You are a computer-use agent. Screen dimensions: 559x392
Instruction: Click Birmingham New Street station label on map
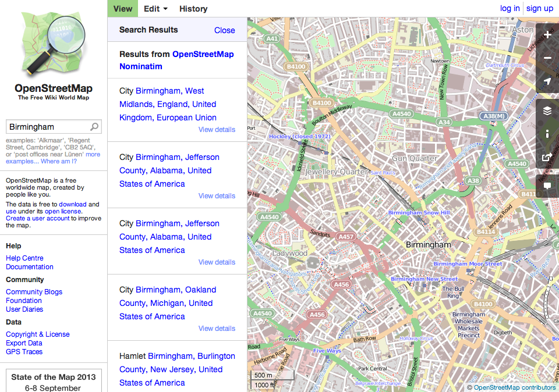(x=424, y=279)
